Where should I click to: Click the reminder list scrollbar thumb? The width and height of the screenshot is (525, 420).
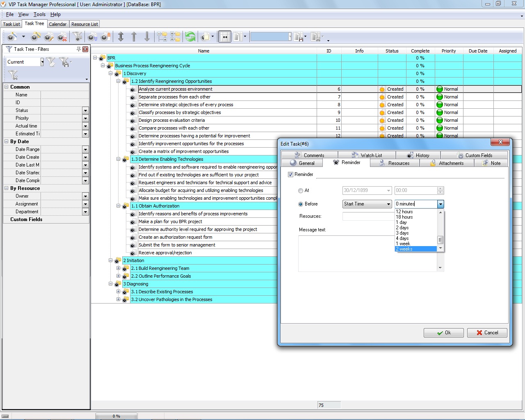441,240
